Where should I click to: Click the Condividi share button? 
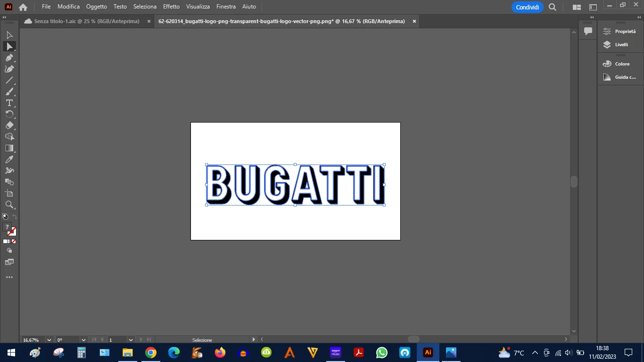coord(528,7)
